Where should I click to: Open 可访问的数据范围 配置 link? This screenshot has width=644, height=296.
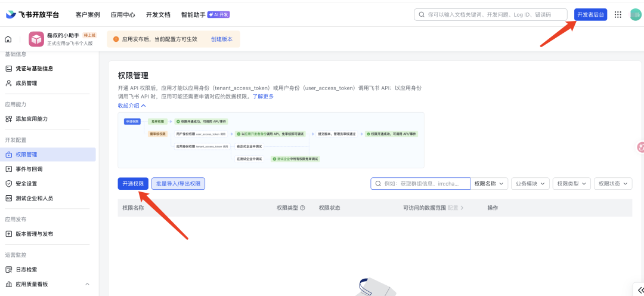(456, 208)
